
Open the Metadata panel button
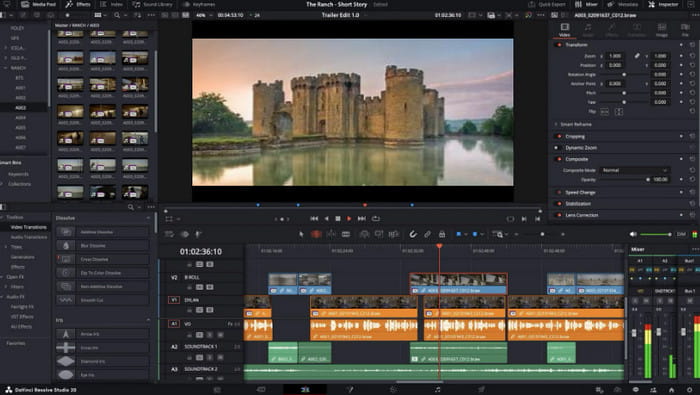623,4
